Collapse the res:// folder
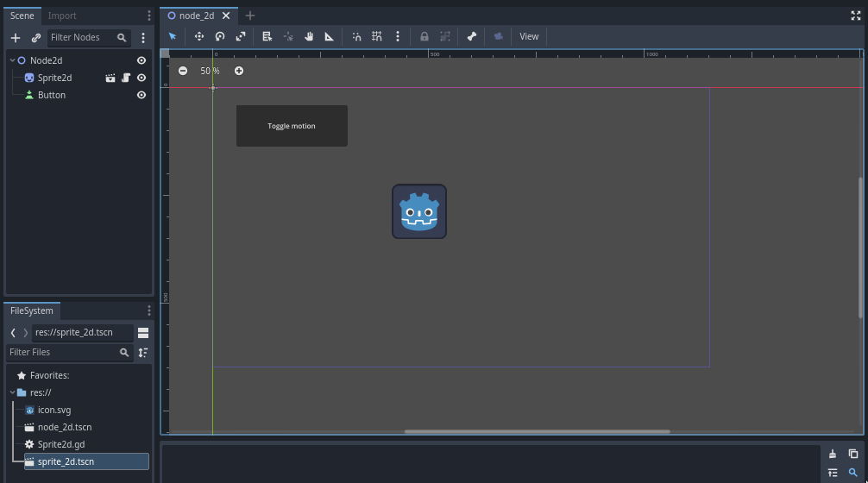Image resolution: width=868 pixels, height=483 pixels. click(x=12, y=392)
